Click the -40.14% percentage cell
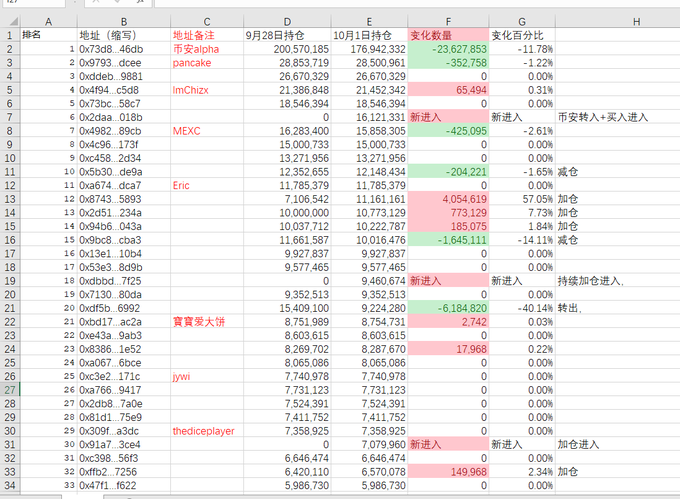The width and height of the screenshot is (680, 499). click(x=522, y=308)
